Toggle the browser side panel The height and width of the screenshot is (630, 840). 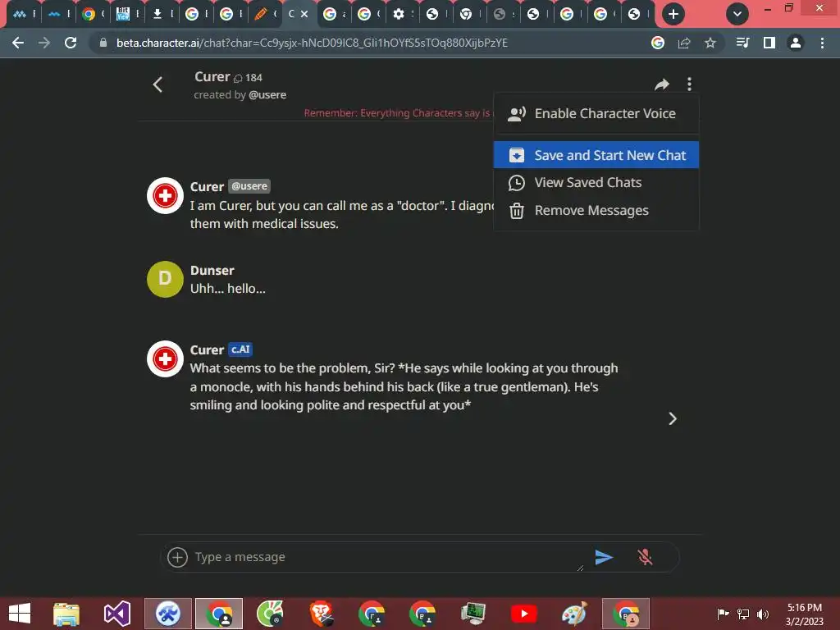pos(769,43)
